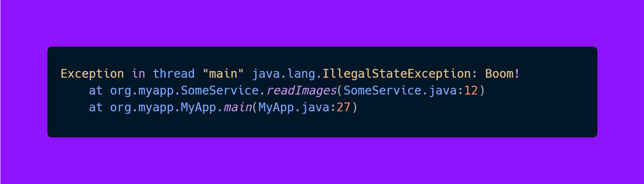Click the italic readImages method name

(301, 91)
